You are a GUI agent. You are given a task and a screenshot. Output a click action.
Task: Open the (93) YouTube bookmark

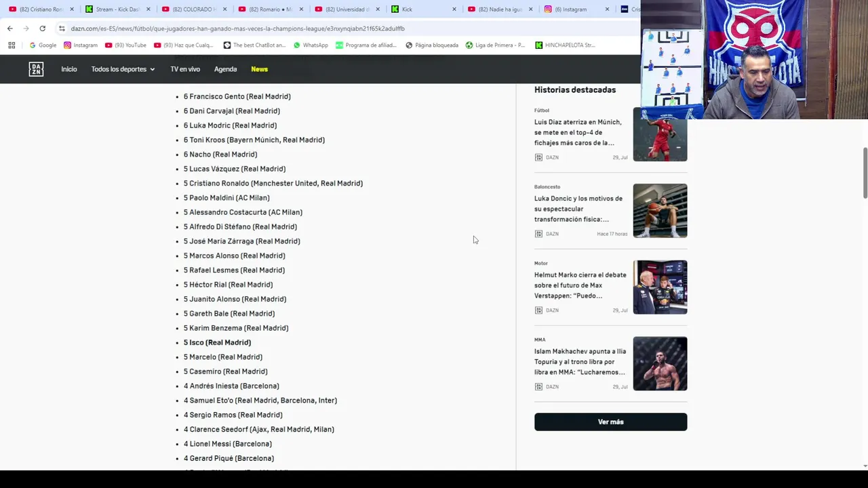click(125, 45)
